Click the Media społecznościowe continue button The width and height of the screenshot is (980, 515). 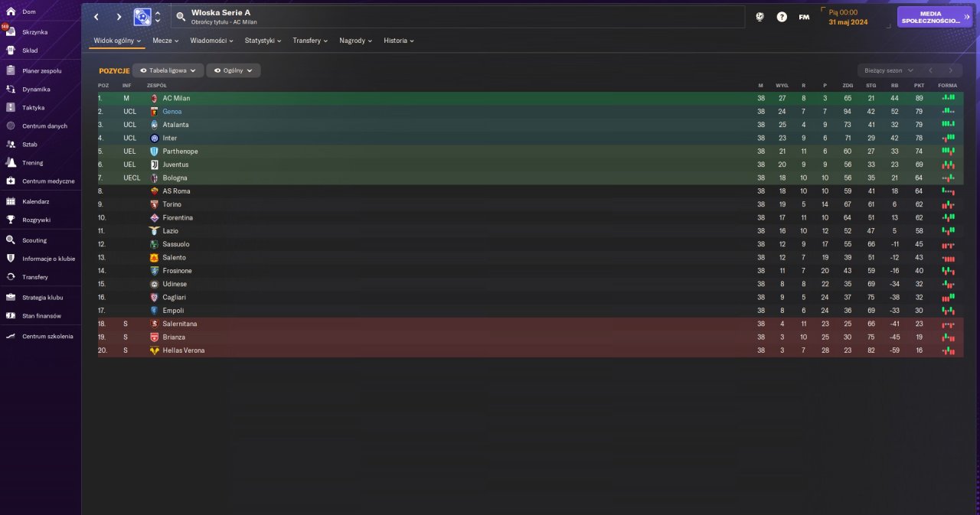click(x=935, y=17)
